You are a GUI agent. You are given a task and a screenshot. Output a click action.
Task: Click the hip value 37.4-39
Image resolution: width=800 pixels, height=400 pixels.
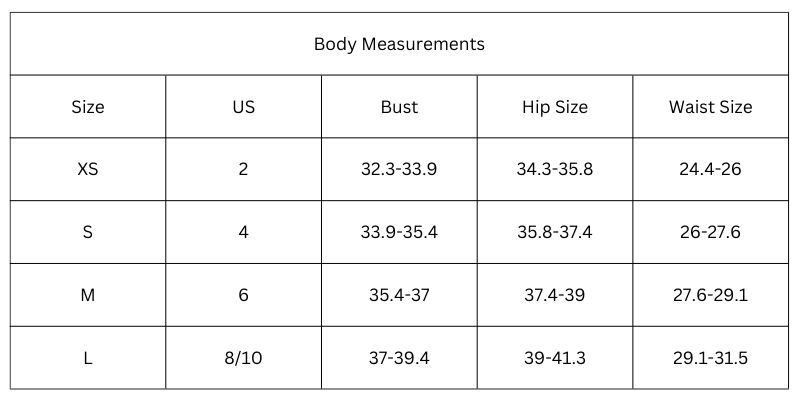555,295
